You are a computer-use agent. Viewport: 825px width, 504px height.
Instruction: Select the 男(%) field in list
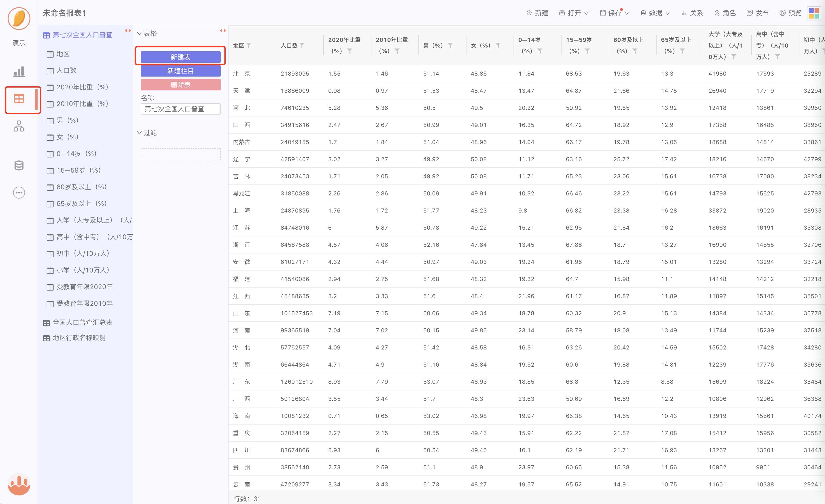click(63, 120)
